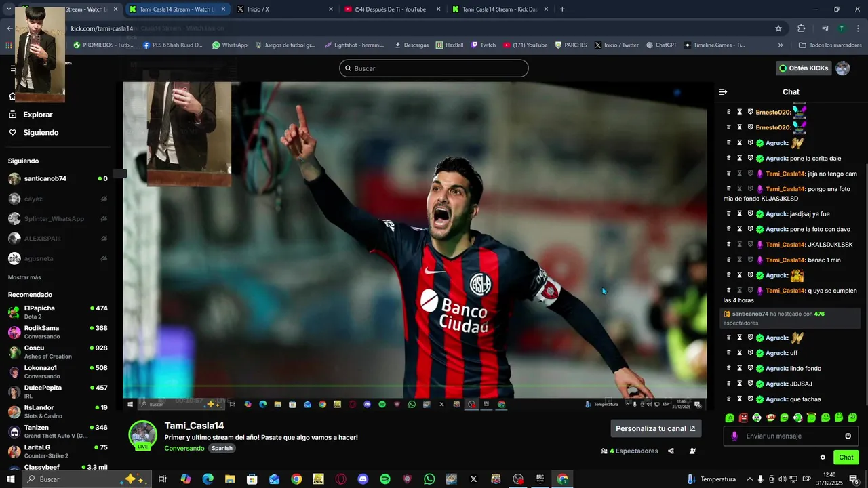Open recommended channel Tanizen
This screenshot has height=488, width=868.
coord(58,431)
